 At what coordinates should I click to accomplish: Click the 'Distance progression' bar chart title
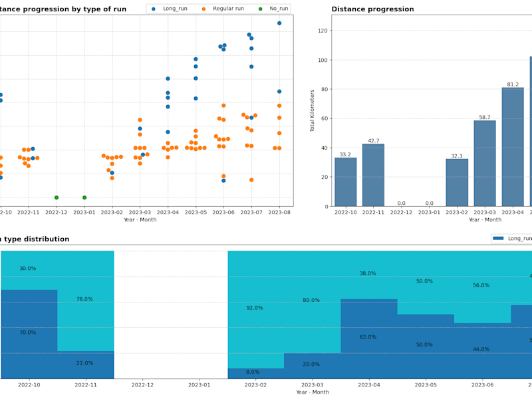tap(372, 9)
